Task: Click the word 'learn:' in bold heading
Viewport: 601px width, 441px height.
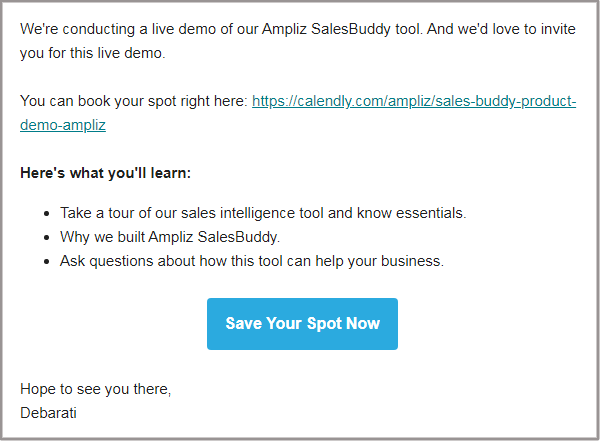Action: pos(171,173)
